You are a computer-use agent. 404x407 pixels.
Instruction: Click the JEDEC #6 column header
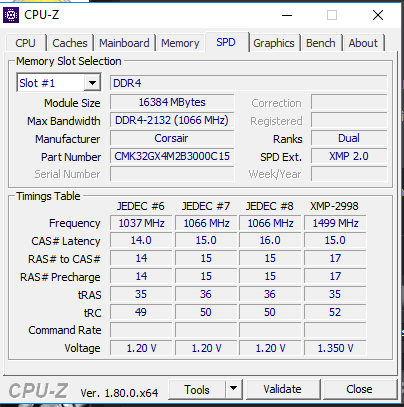pyautogui.click(x=140, y=206)
